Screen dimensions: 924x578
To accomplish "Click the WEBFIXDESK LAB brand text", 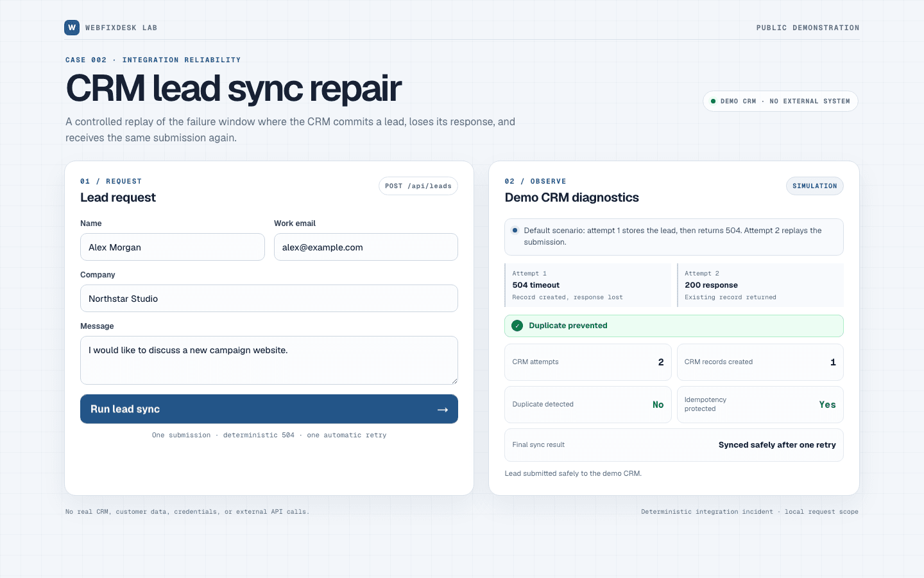I will tap(121, 28).
